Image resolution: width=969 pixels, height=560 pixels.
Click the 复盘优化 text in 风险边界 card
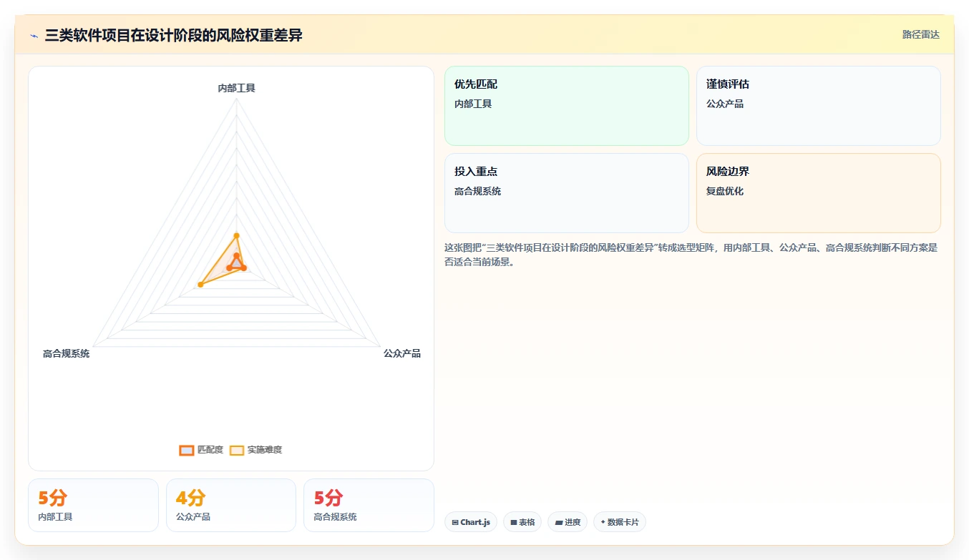click(x=725, y=191)
